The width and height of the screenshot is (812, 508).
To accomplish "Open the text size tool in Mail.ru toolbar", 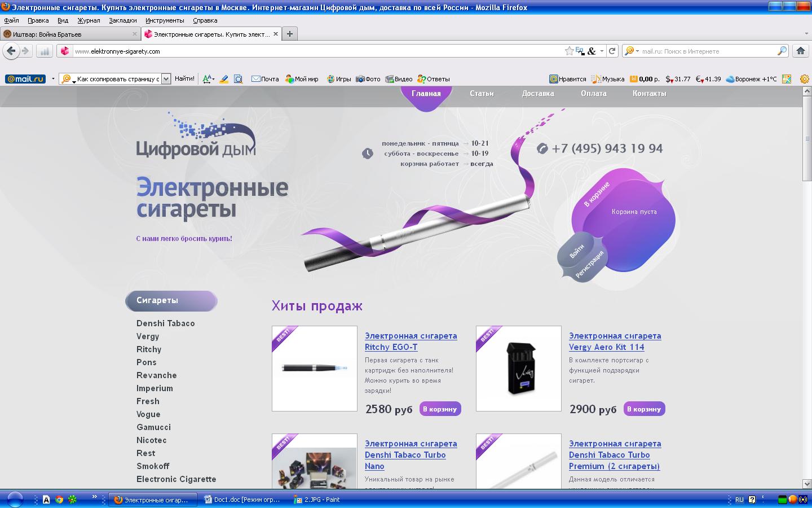I will coord(208,79).
